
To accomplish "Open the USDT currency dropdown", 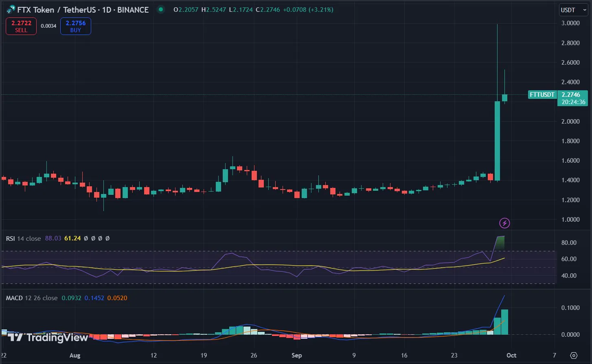I will point(573,10).
